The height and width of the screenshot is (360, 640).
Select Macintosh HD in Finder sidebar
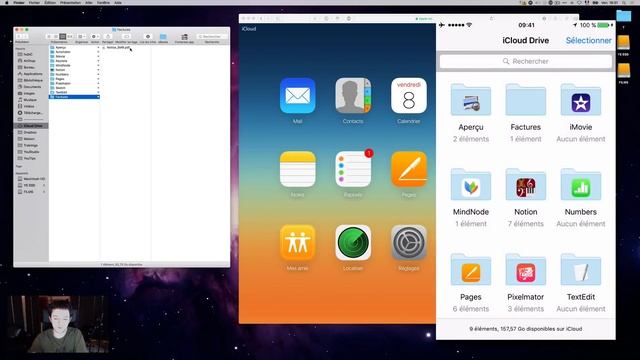coord(32,179)
